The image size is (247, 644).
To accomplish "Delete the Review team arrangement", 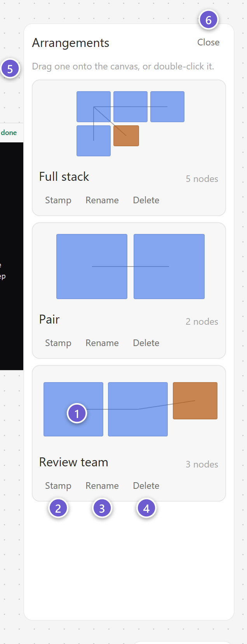I will pyautogui.click(x=146, y=486).
